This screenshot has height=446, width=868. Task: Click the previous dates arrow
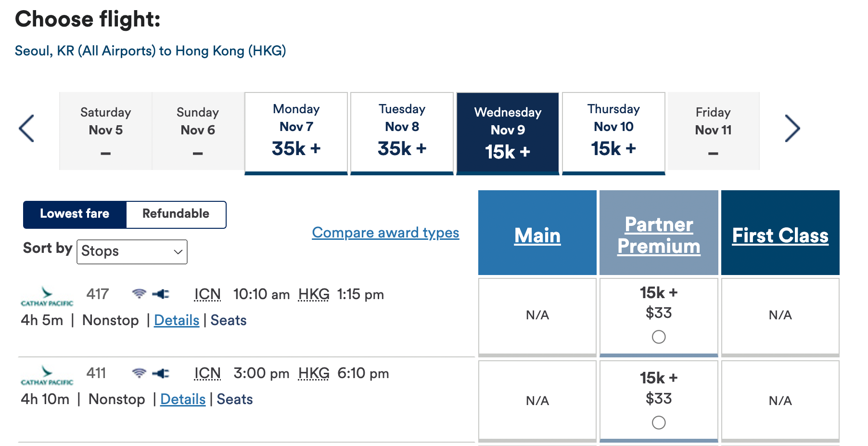tap(26, 129)
